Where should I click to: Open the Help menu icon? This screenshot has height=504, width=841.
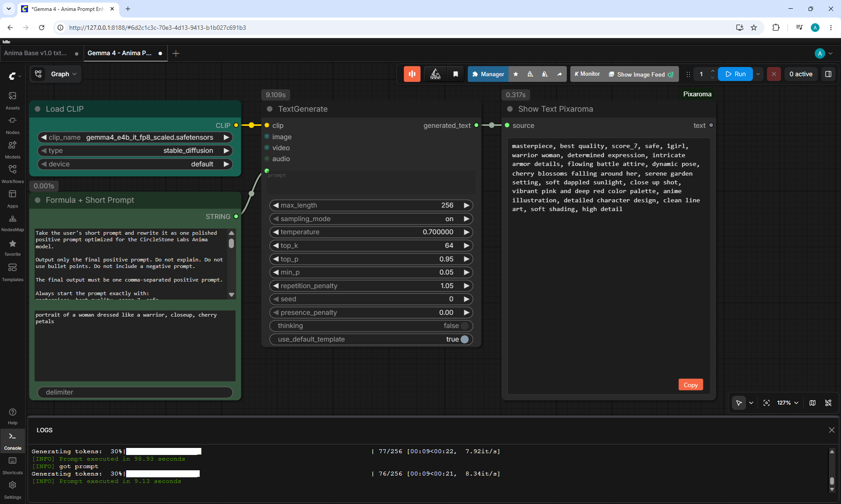tap(12, 416)
